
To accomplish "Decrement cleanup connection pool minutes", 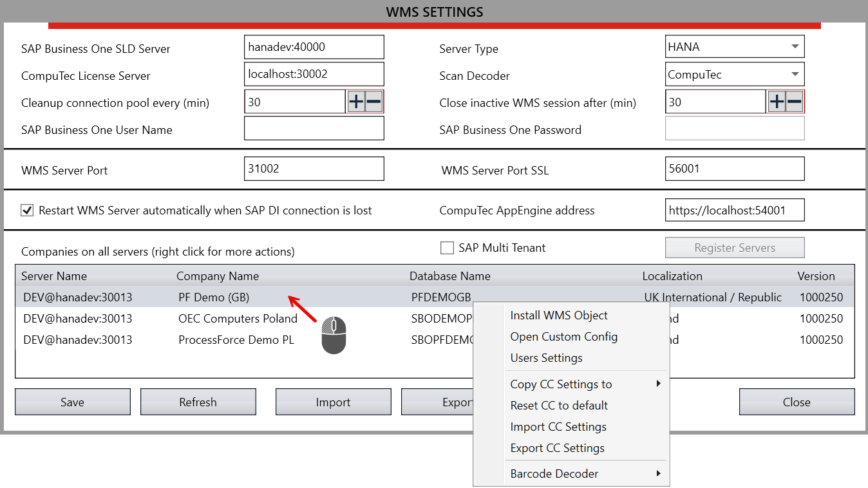I will 372,101.
